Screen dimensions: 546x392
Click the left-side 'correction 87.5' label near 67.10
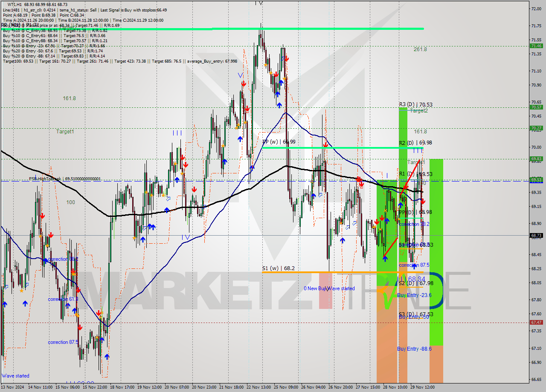pyautogui.click(x=63, y=342)
